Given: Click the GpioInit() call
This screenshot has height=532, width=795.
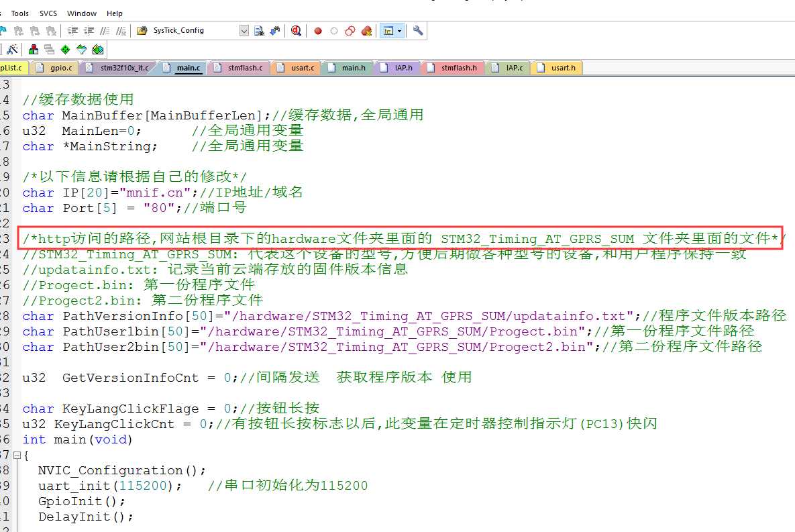Looking at the screenshot, I should pyautogui.click(x=82, y=502).
